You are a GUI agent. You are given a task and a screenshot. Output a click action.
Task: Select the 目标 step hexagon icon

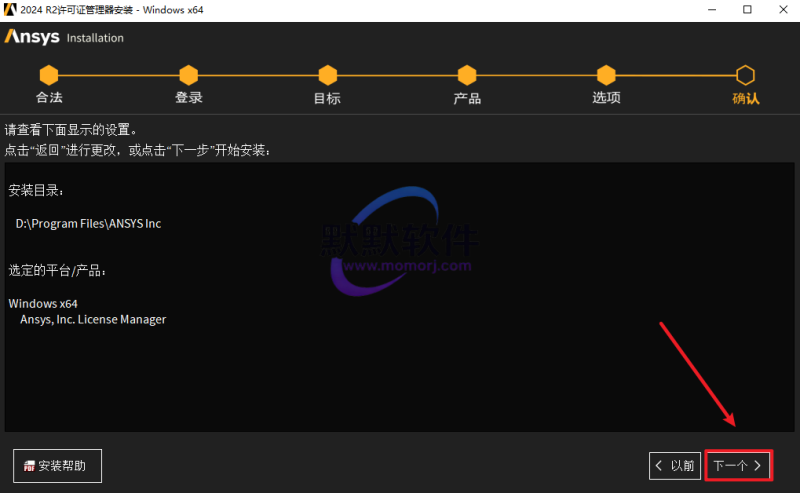pyautogui.click(x=327, y=75)
